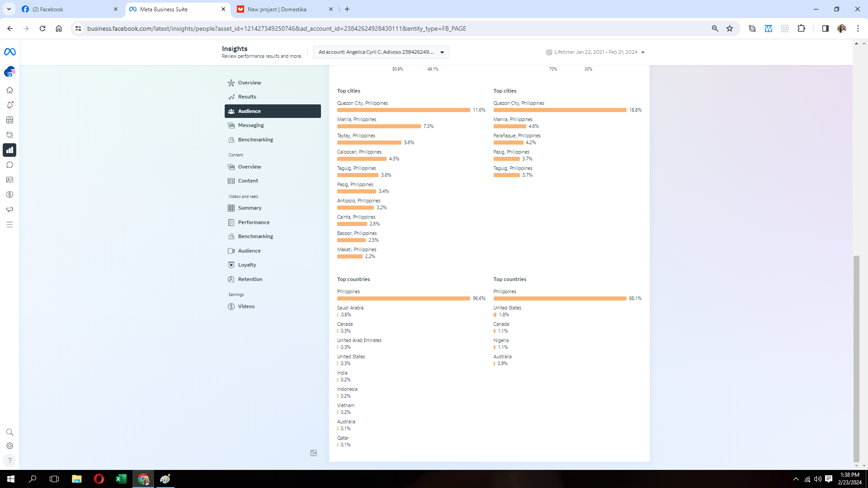Viewport: 868px width, 488px height.
Task: Open Videos Performance menu item
Action: point(273,222)
